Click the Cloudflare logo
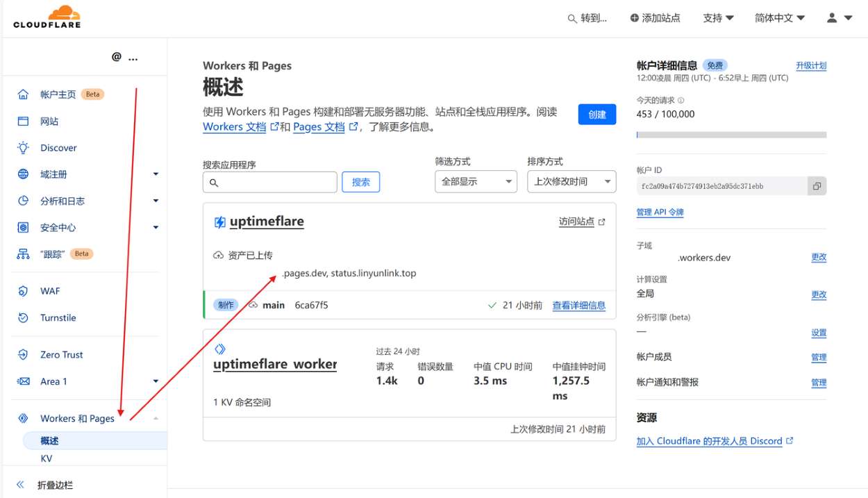Viewport: 868px width, 498px height. pos(47,17)
